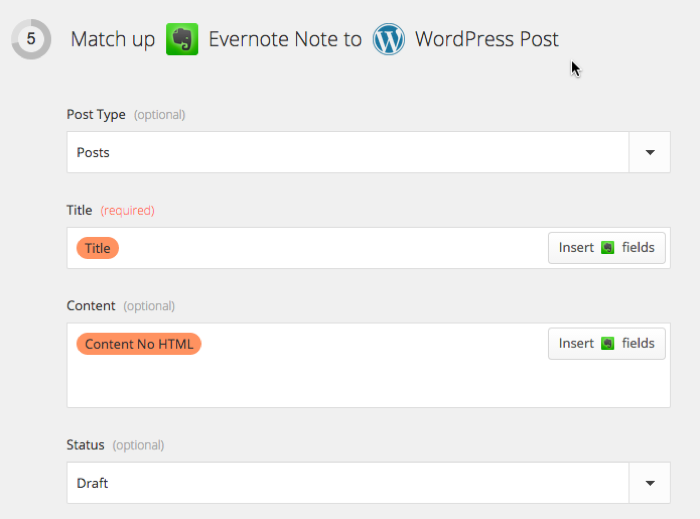Screen dimensions: 700x519
Task: Click the Status field label
Action: coord(85,445)
